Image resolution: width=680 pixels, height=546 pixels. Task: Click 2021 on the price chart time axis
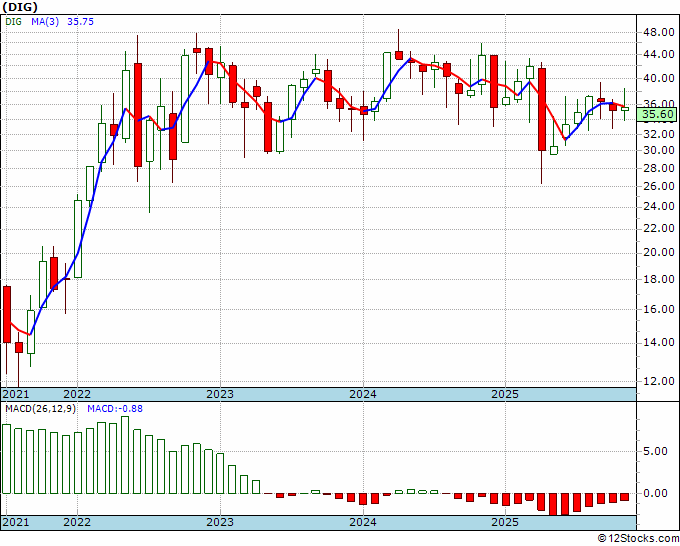16,394
